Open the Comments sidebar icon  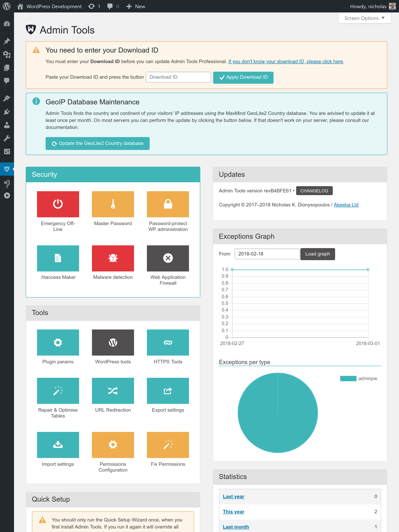click(7, 81)
